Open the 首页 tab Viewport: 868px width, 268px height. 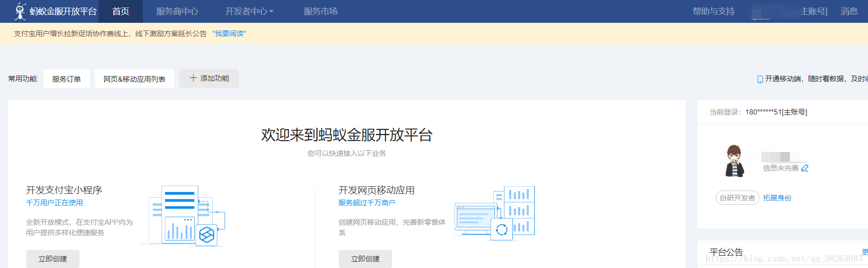120,11
